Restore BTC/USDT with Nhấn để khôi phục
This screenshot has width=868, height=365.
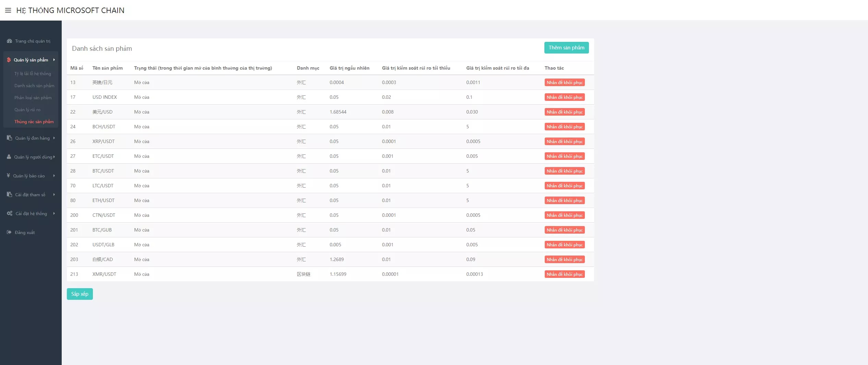click(564, 171)
